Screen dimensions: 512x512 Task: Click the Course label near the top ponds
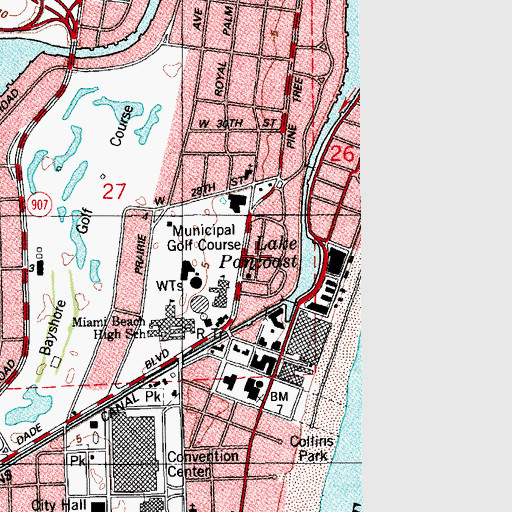122,126
